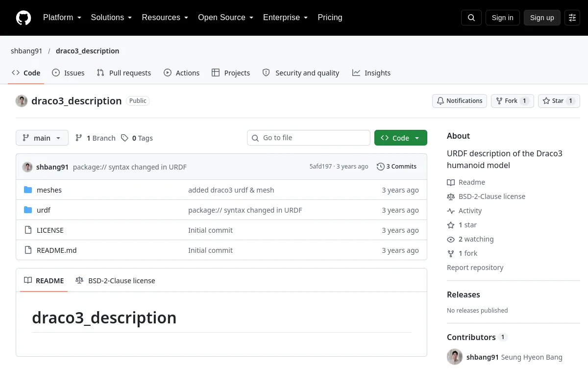Viewport: 588px width, 392px height.
Task: Click the meshes folder icon
Action: pos(28,190)
